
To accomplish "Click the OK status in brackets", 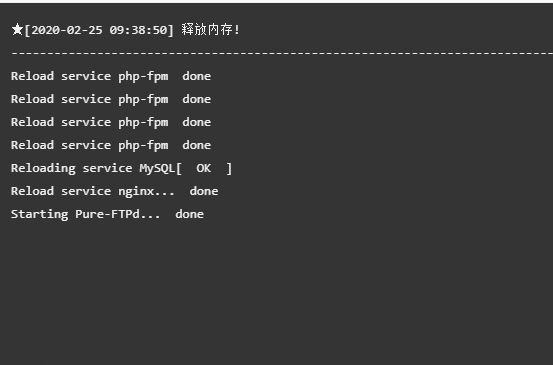I will coord(203,168).
